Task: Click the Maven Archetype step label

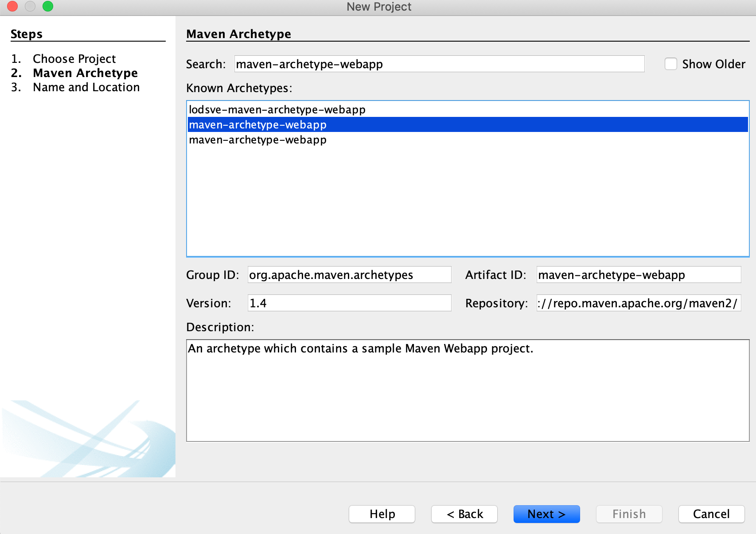Action: coord(85,73)
